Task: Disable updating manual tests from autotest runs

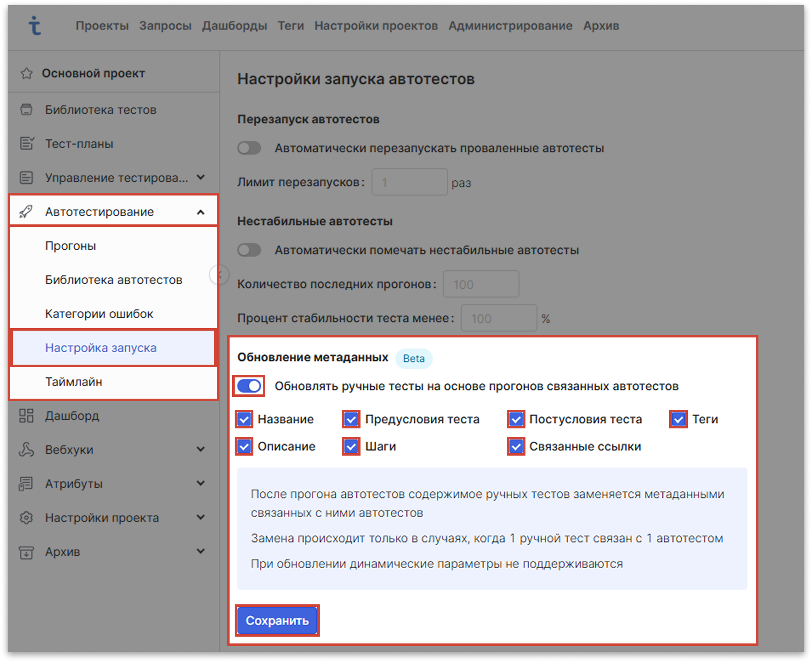Action: [x=249, y=386]
